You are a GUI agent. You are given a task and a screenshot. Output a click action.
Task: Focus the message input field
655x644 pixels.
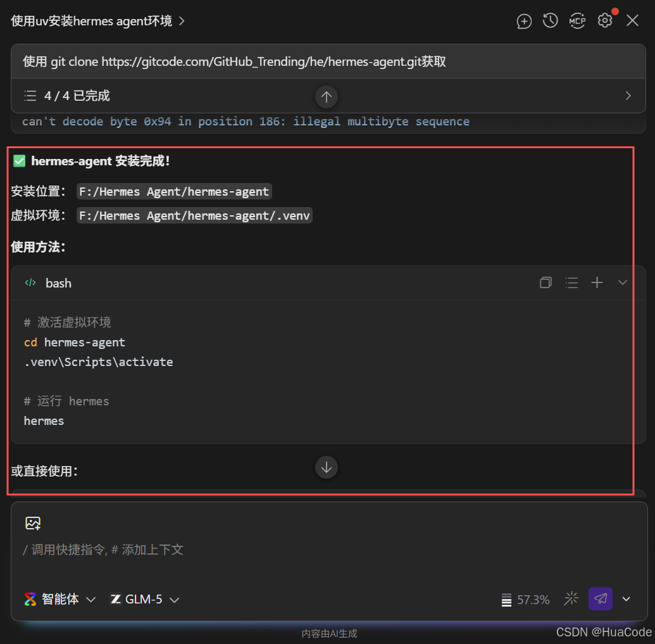tap(328, 550)
